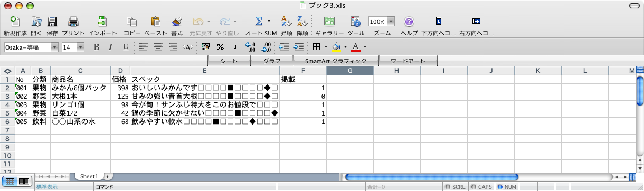
Task: Click the オート SUM sigma icon
Action: coord(259,21)
